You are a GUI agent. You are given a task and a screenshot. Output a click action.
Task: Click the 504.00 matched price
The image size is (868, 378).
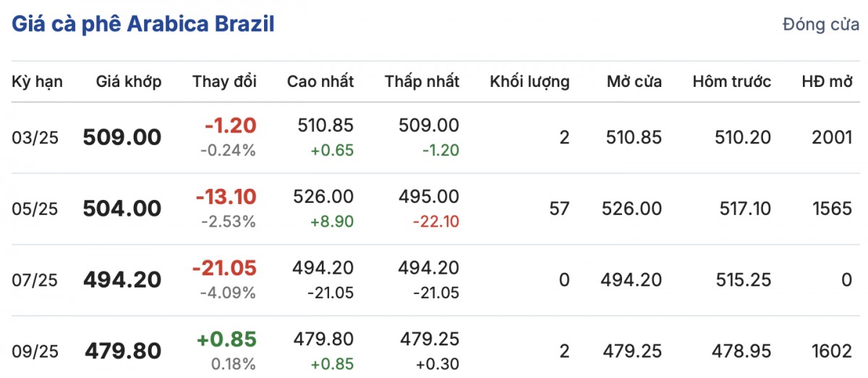click(x=122, y=209)
